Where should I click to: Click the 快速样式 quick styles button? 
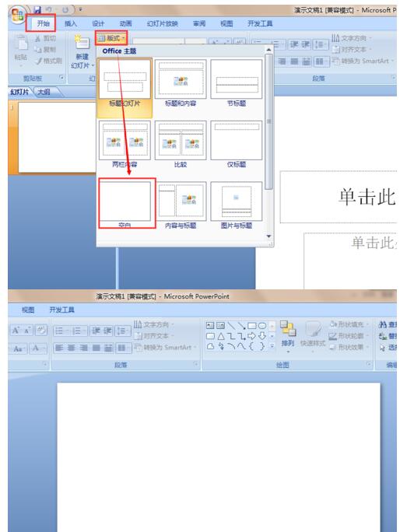coord(313,334)
